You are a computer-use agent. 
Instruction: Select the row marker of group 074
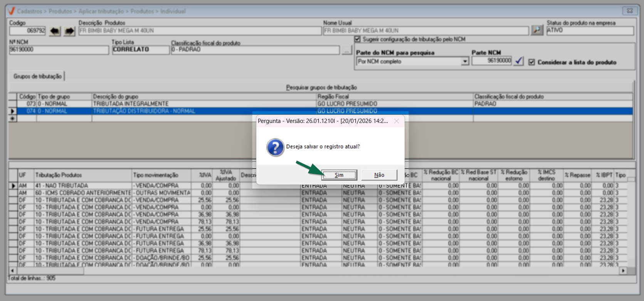pyautogui.click(x=13, y=111)
